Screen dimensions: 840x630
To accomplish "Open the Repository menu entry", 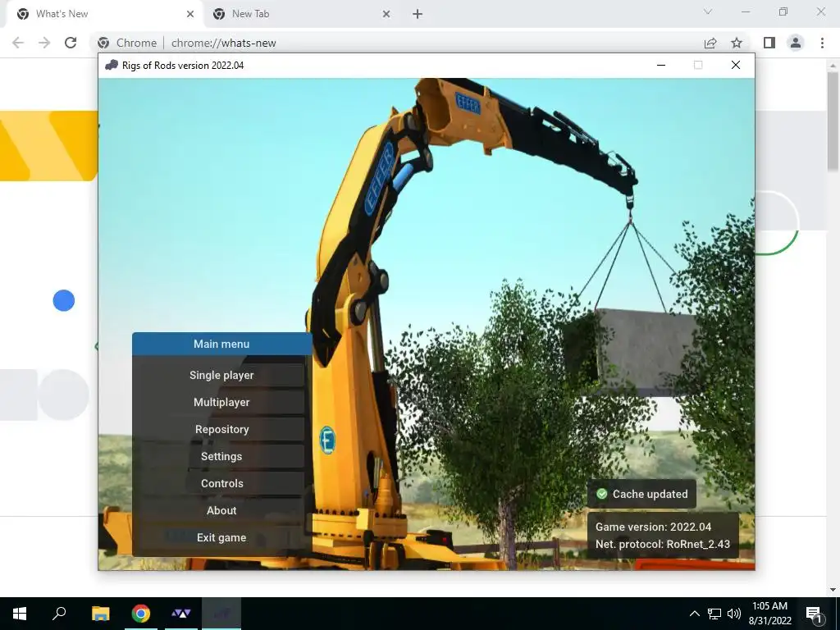I will pos(221,429).
